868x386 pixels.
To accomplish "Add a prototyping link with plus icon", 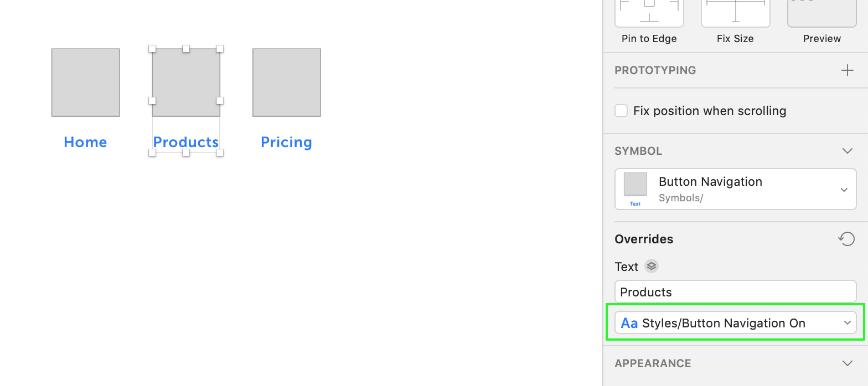I will [x=847, y=70].
